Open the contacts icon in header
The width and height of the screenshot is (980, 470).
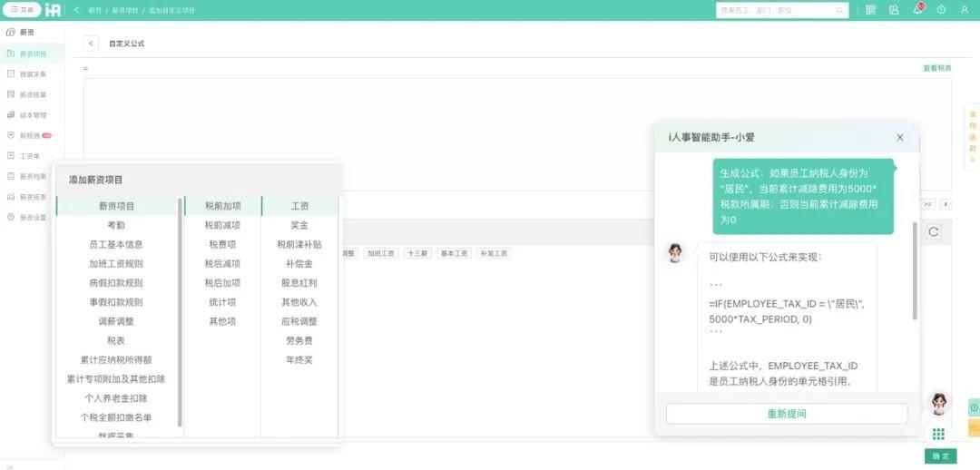895,10
